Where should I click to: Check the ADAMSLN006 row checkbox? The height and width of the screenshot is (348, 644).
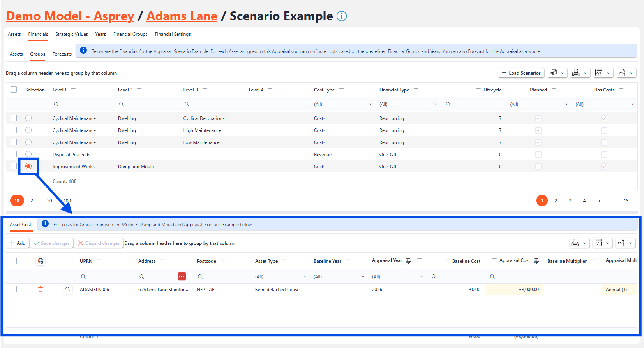[14, 289]
